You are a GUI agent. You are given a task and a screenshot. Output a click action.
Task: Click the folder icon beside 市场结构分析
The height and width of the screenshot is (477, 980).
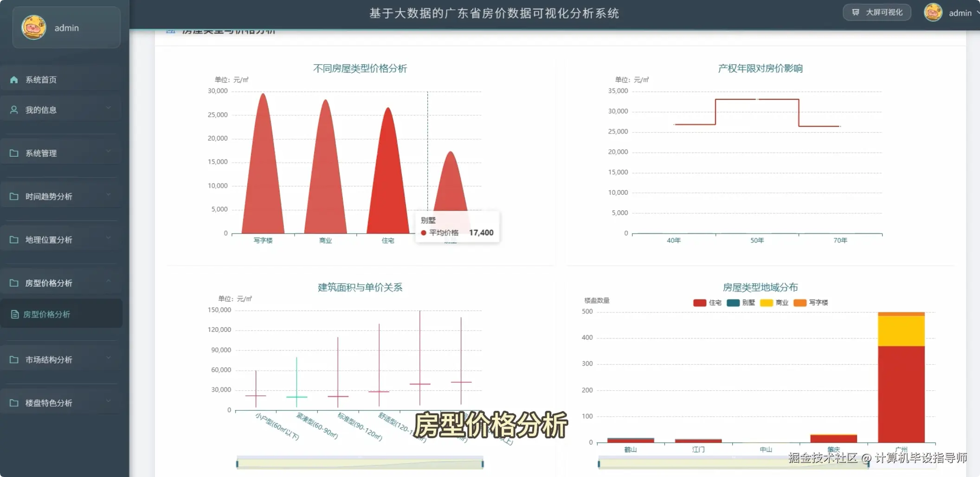coord(14,359)
